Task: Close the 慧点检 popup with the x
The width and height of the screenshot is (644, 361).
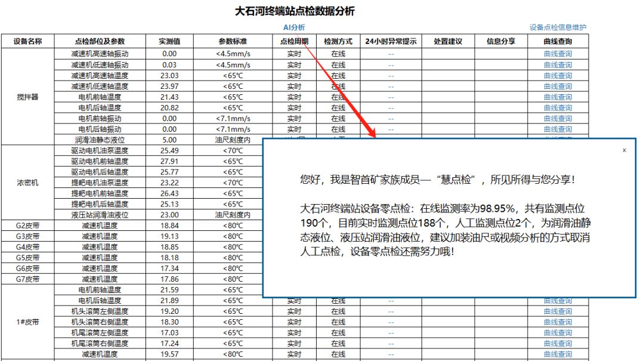Action: (x=624, y=150)
